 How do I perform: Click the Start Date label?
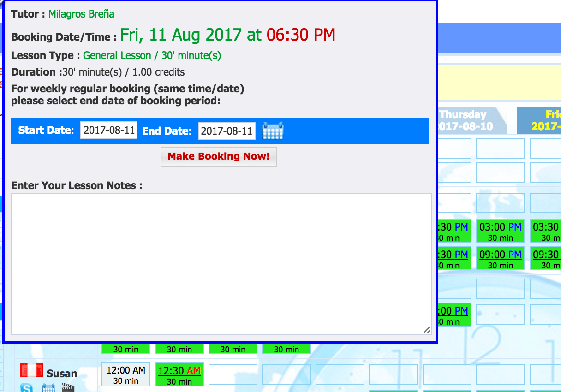tap(46, 131)
